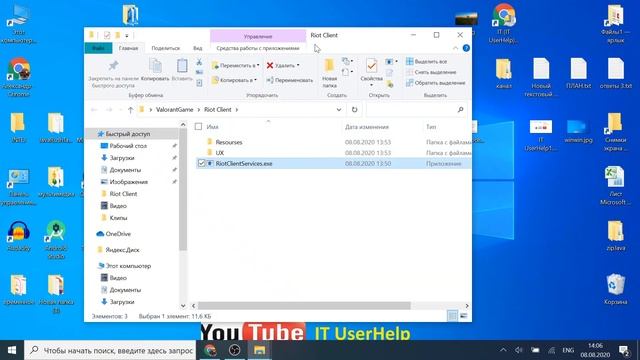Open the Средства работы с приложениями tab
The width and height of the screenshot is (640, 360).
pyautogui.click(x=258, y=48)
